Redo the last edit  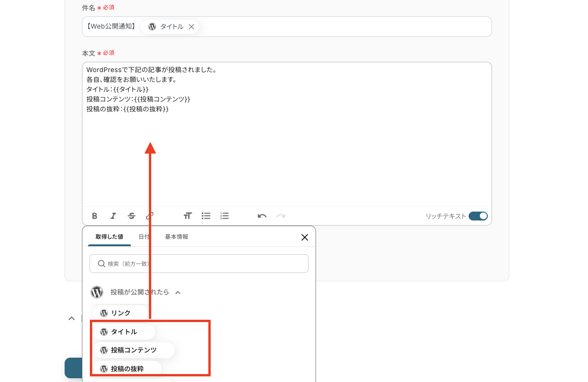point(281,216)
